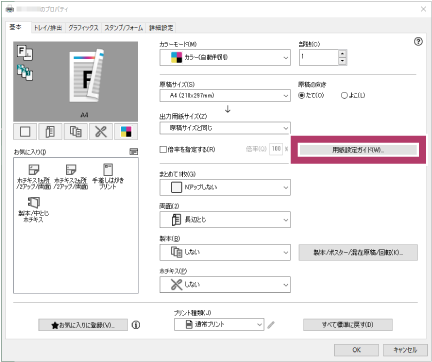Click the booklet icon below preview
The image size is (432, 362).
point(76,132)
